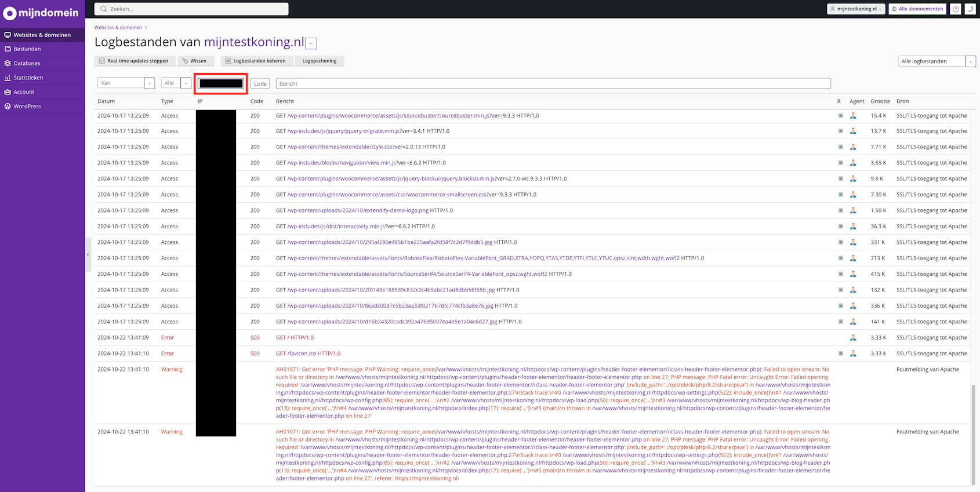Screen dimensions: 980x492
Task: Stop real-time updates
Action: [134, 61]
